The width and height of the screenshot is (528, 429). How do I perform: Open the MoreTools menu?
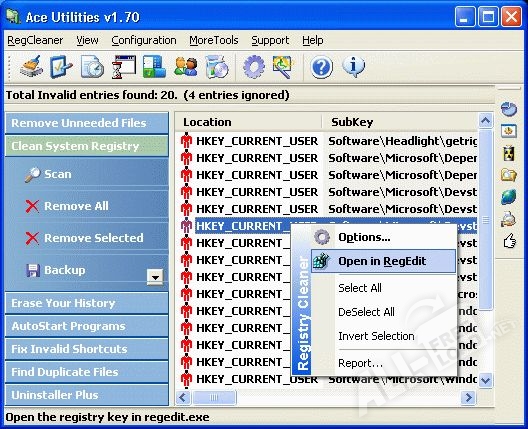[213, 40]
